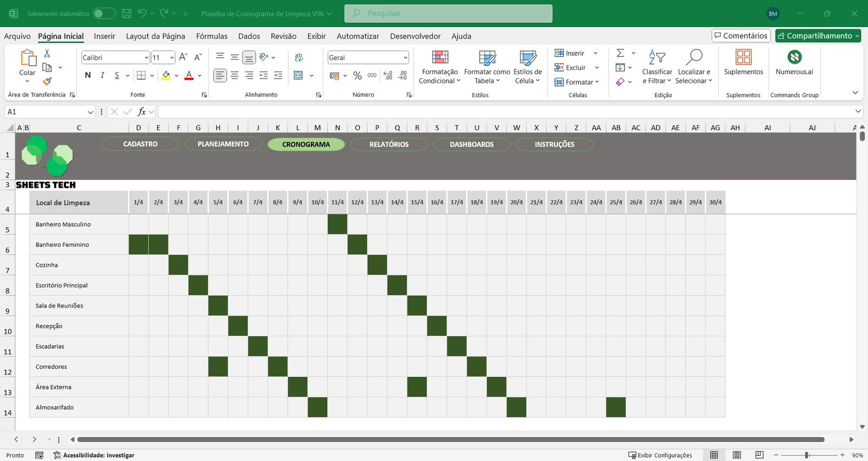Toggle Salvamento Automático switch
Image resolution: width=868 pixels, height=461 pixels.
(x=104, y=14)
